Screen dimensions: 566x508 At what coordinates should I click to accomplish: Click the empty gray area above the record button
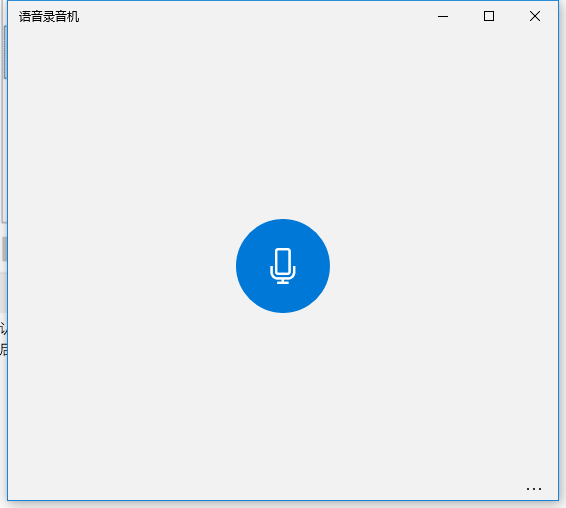click(x=283, y=123)
